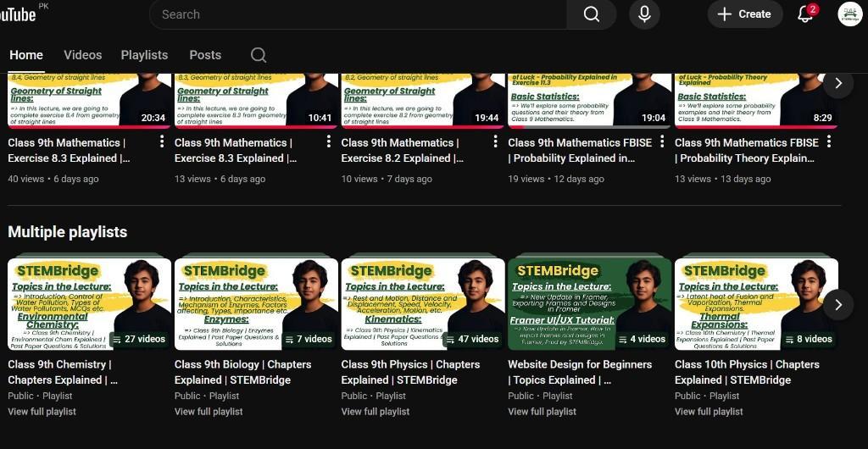
Task: View full playlist for Class 9th Chemistry
Action: point(42,412)
